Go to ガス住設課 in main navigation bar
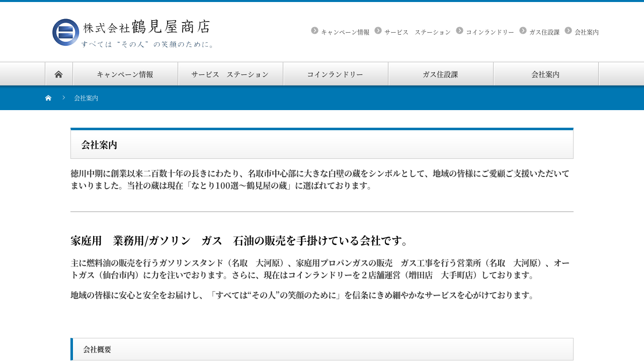Screen dimensions: 644x362 [441, 74]
